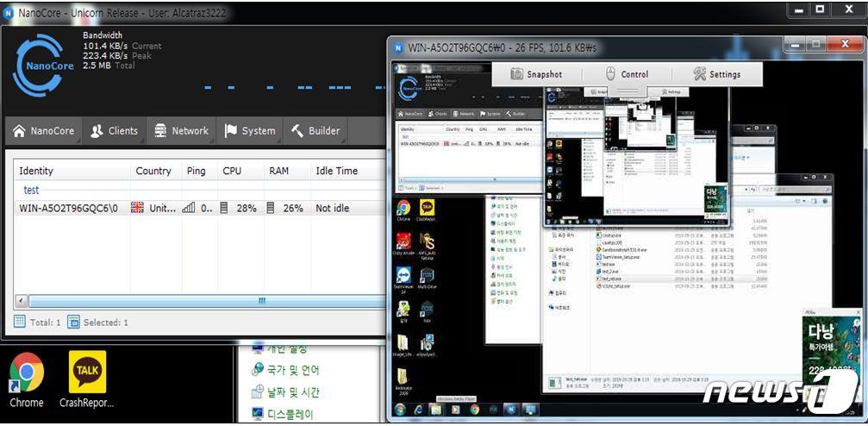This screenshot has height=426, width=868.
Task: Open the CrashRepor... KakaoTalk desktop icon
Action: (87, 379)
